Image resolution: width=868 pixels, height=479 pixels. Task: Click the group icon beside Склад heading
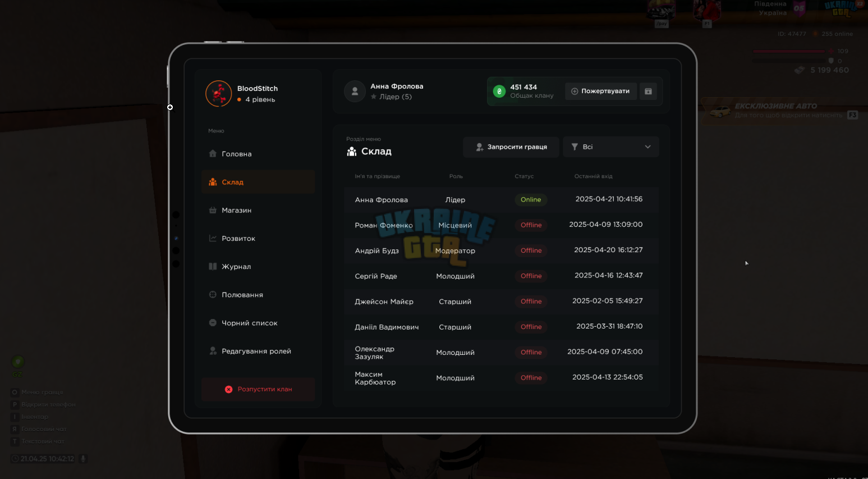tap(352, 152)
